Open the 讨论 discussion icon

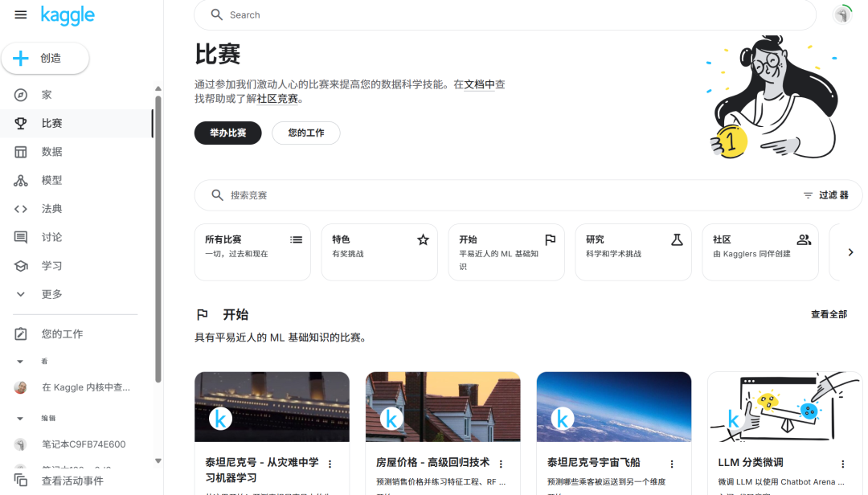click(x=20, y=238)
